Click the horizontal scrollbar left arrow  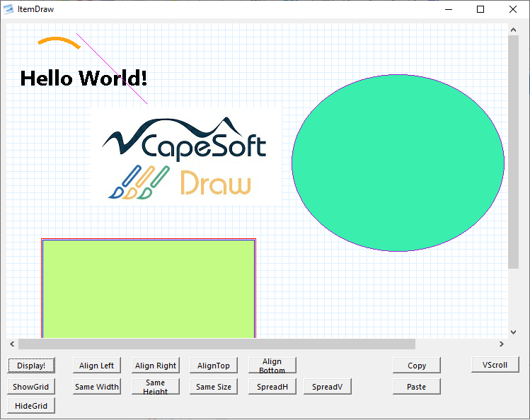tap(12, 344)
